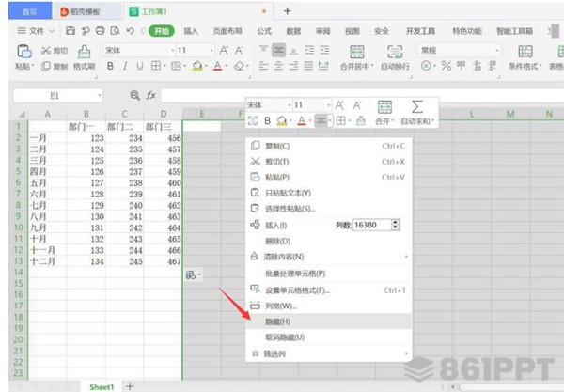Toggle Bold in the mini toolbar
The width and height of the screenshot is (564, 392).
click(x=267, y=121)
